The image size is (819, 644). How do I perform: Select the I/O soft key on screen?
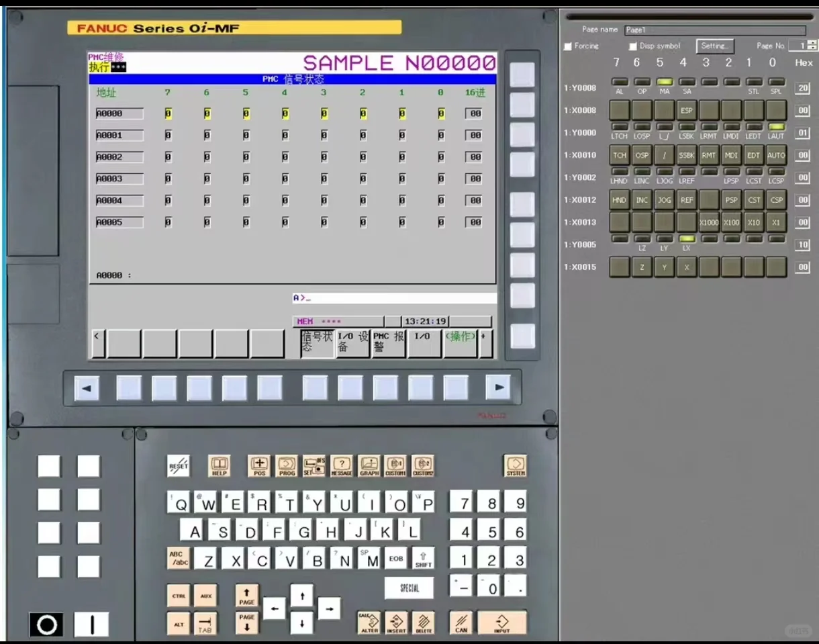click(424, 343)
